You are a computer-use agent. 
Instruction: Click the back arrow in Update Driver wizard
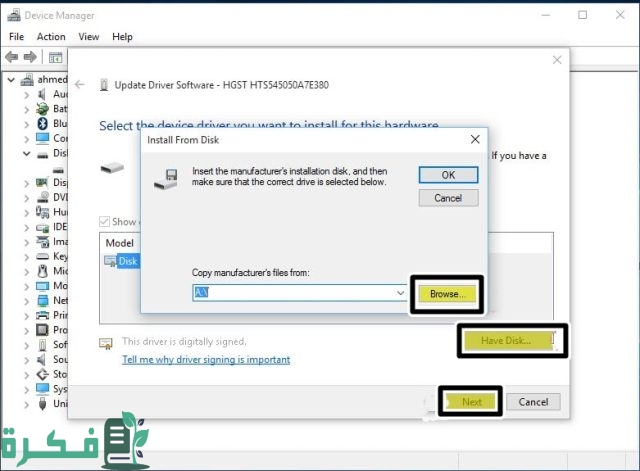point(80,85)
